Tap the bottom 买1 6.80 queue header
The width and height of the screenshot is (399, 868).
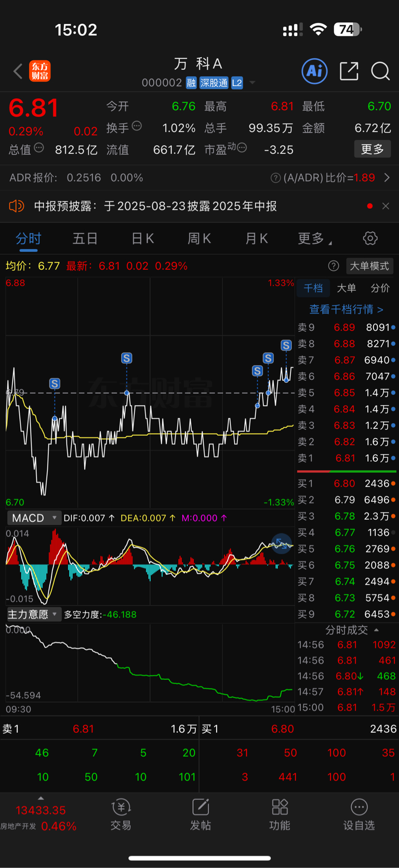pyautogui.click(x=299, y=729)
